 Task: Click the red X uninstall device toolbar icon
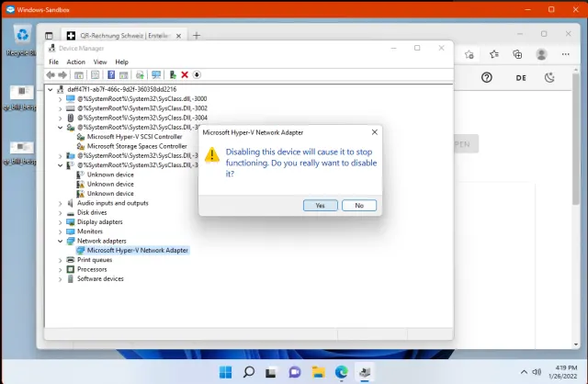[x=185, y=74]
